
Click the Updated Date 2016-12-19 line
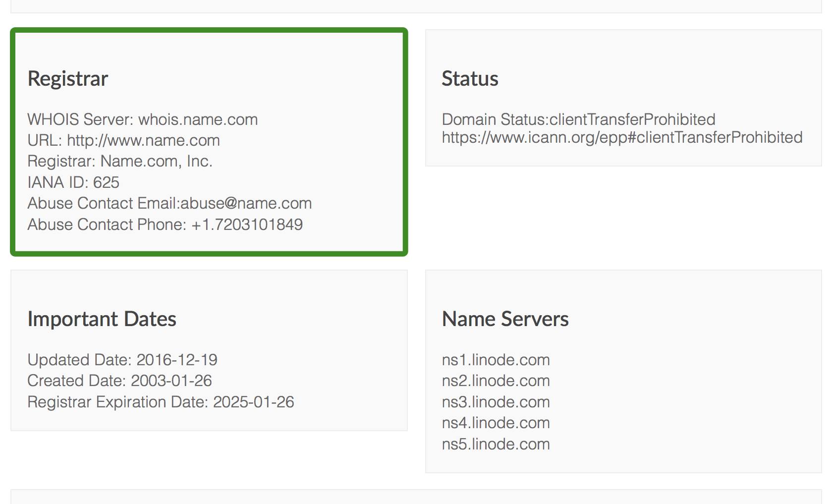pyautogui.click(x=122, y=360)
